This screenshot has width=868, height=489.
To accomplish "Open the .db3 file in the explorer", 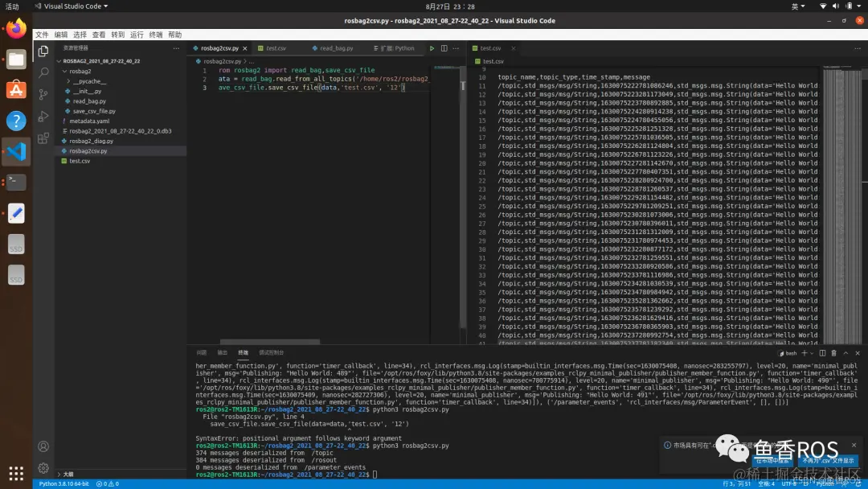I will (x=120, y=131).
